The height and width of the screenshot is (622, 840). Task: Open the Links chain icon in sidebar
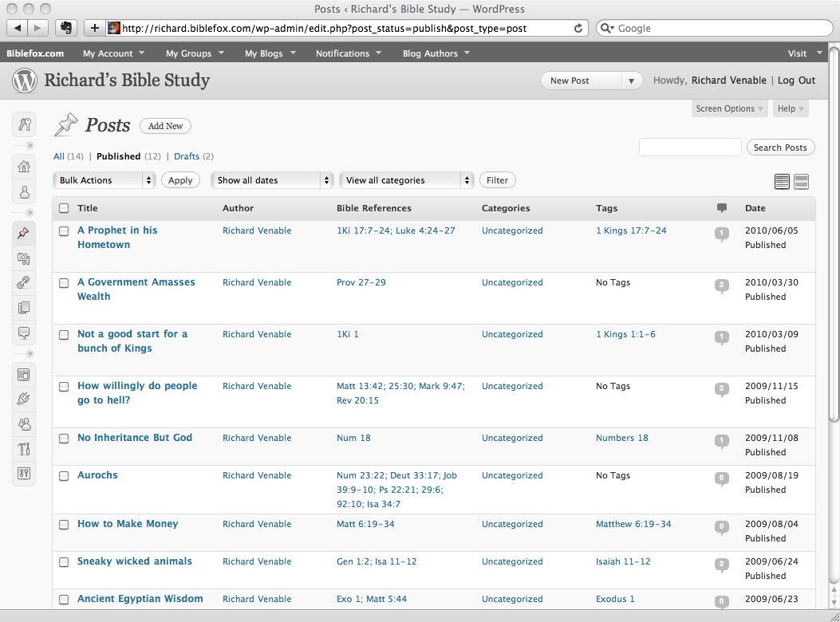click(24, 282)
